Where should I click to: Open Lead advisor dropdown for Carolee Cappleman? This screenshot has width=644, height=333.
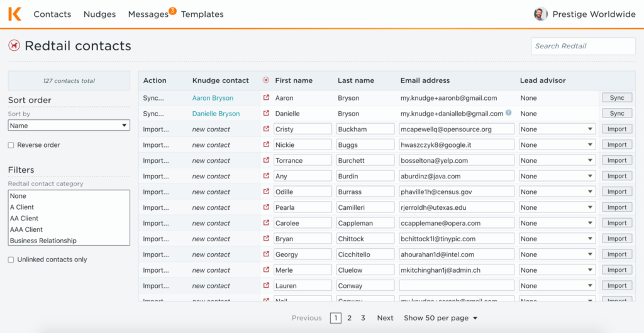coord(557,223)
